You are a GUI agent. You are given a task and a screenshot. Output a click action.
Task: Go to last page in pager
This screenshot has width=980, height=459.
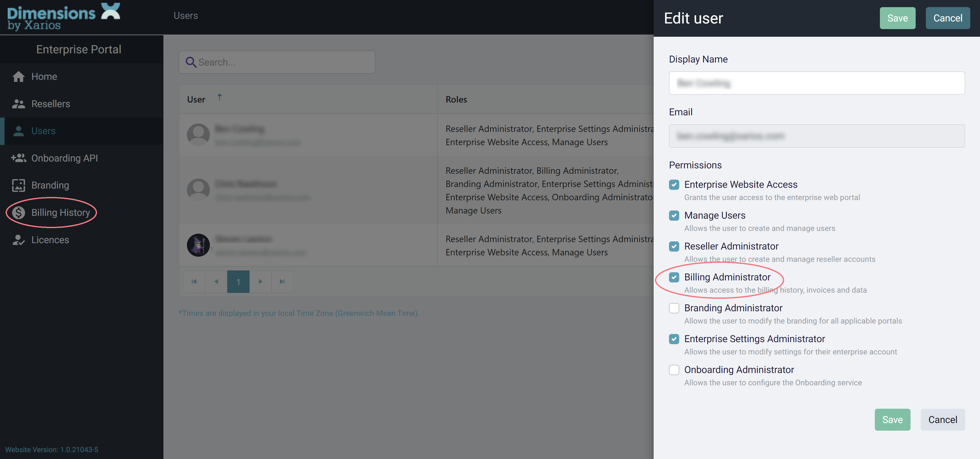(x=282, y=281)
